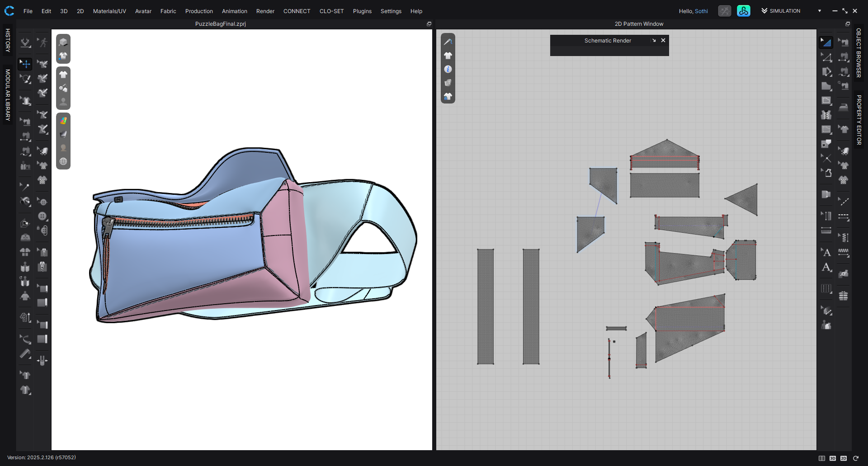Toggle the locked pattern display icon in 2D window
Viewport: 868px width, 466px height.
point(448,96)
